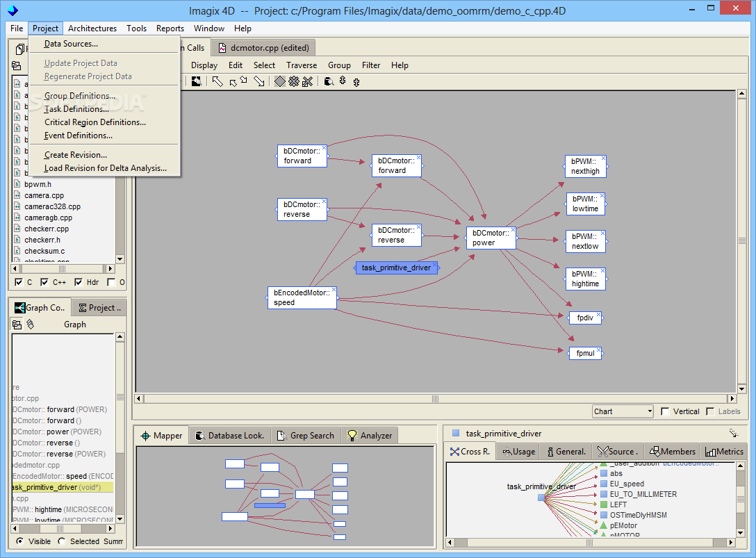Choose Critical Region Definitions... menu entry

point(95,122)
